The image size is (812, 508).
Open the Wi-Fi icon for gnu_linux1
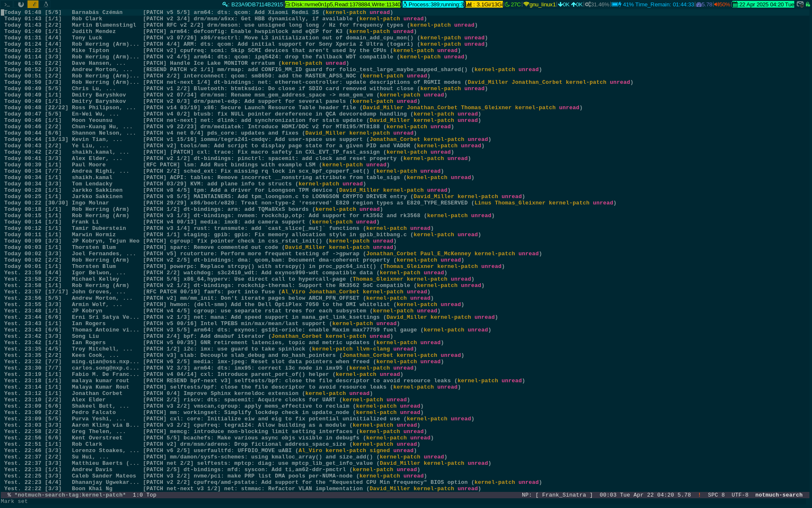pyautogui.click(x=526, y=4)
